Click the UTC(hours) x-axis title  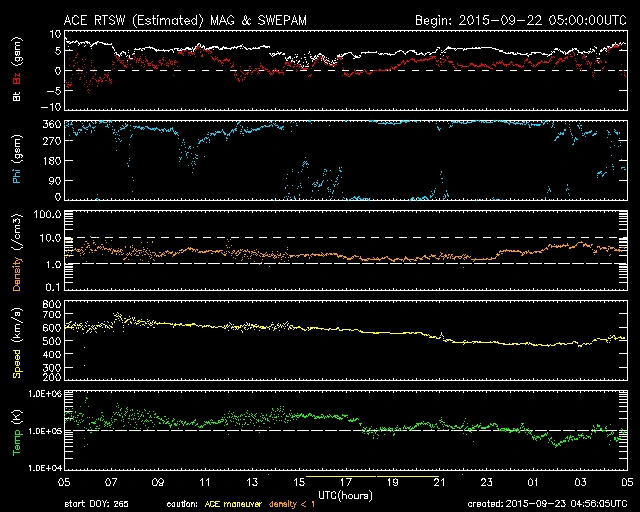tap(345, 494)
